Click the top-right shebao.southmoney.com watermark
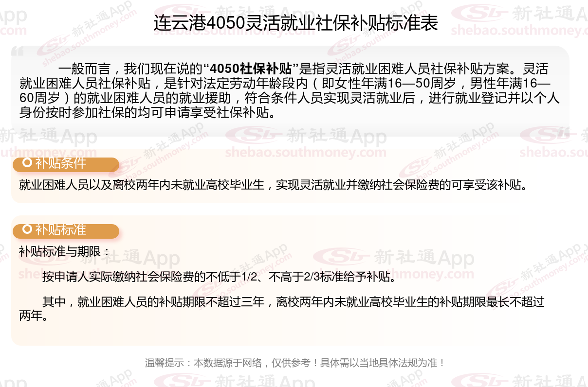This screenshot has height=387, width=588. point(519,31)
